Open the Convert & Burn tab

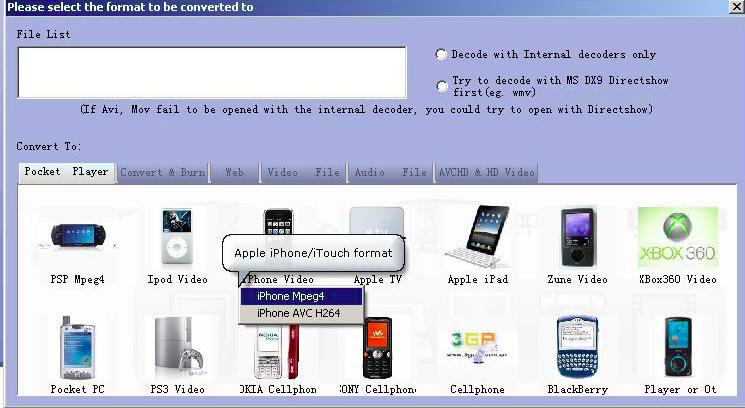point(163,172)
